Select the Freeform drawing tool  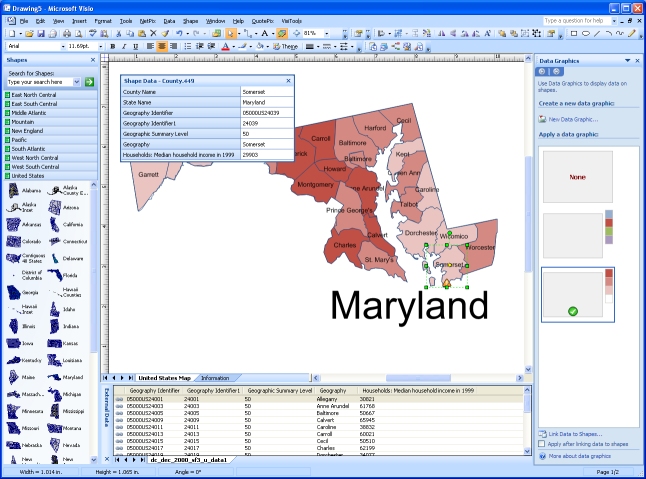(x=620, y=34)
